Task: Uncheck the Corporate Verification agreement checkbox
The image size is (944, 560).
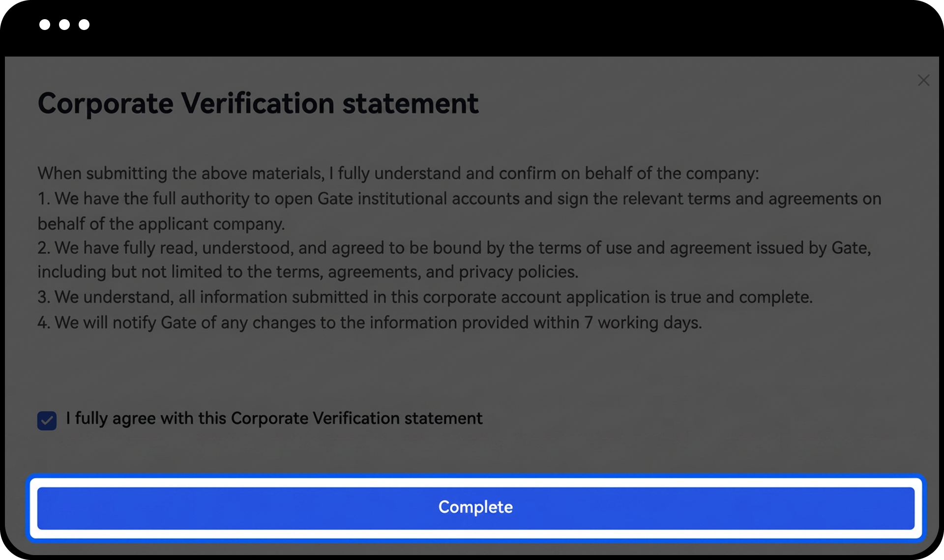Action: coord(47,420)
